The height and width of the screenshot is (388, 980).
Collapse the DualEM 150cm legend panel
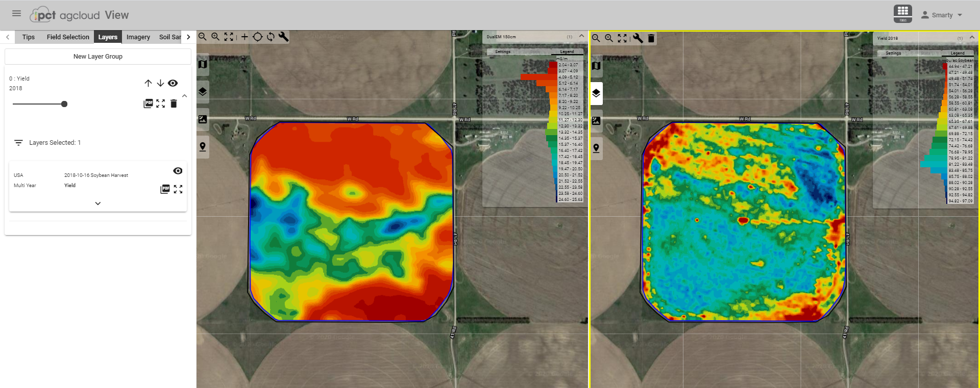tap(581, 36)
